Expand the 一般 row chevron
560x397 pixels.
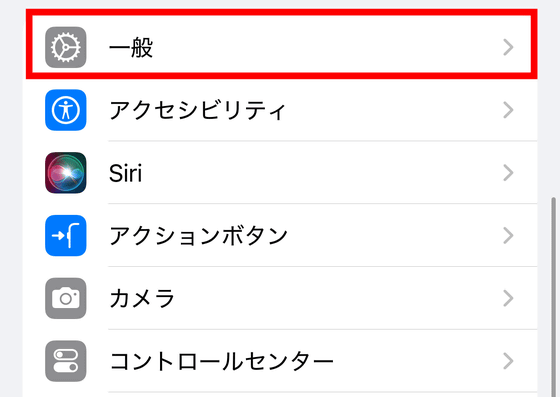(508, 47)
